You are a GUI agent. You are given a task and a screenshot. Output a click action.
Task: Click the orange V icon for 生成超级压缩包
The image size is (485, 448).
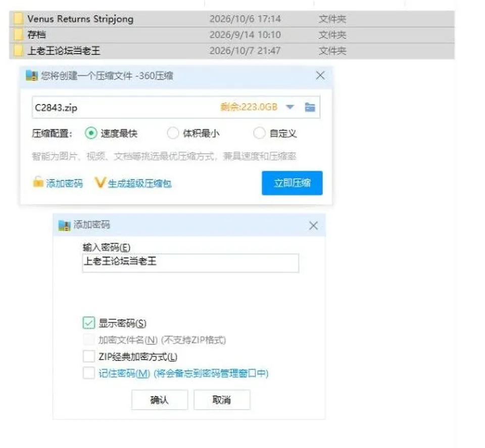tap(100, 183)
